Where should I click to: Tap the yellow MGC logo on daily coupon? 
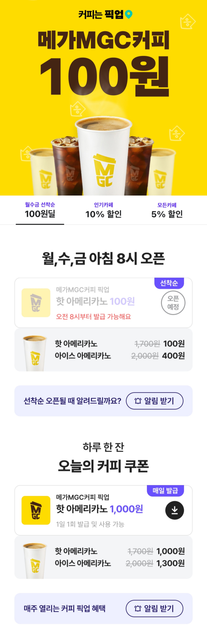pos(36,510)
